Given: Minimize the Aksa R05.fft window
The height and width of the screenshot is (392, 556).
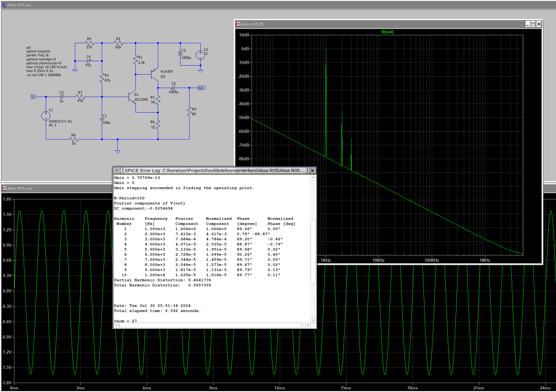Looking at the screenshot, I should pos(528,24).
